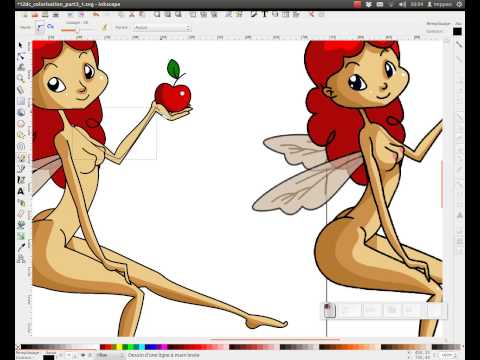Pick magenta from the color palette
The height and width of the screenshot is (360, 480).
(165, 347)
